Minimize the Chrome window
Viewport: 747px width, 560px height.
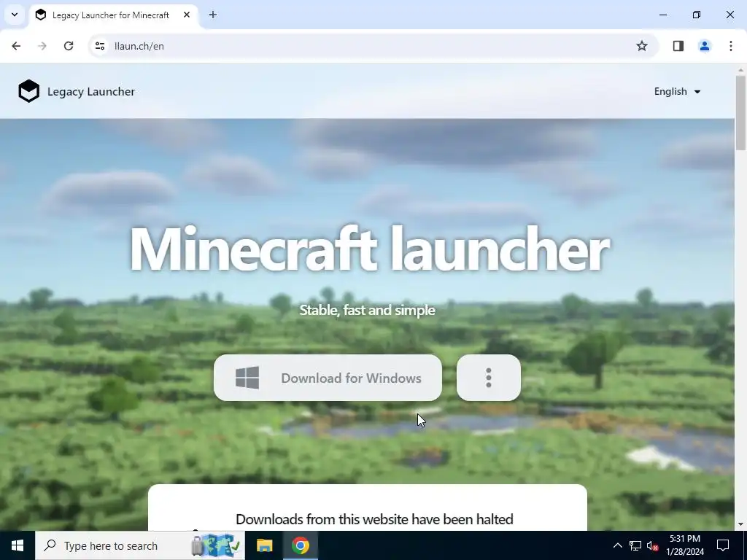[662, 15]
